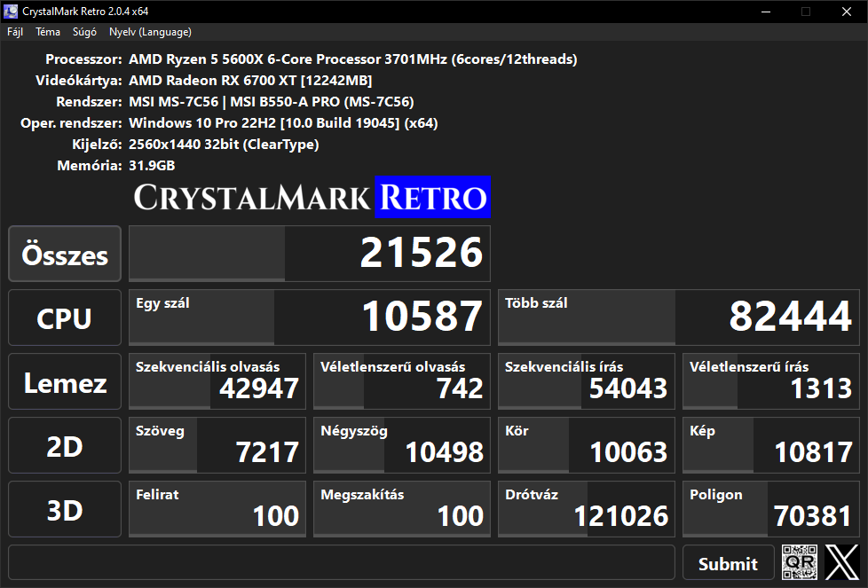Select the Egy szál score 10587
Screen dimensions: 868x588
(x=310, y=318)
